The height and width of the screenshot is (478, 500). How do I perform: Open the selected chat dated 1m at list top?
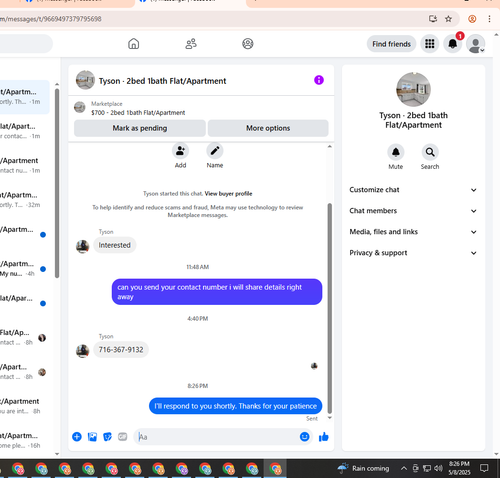coord(24,97)
